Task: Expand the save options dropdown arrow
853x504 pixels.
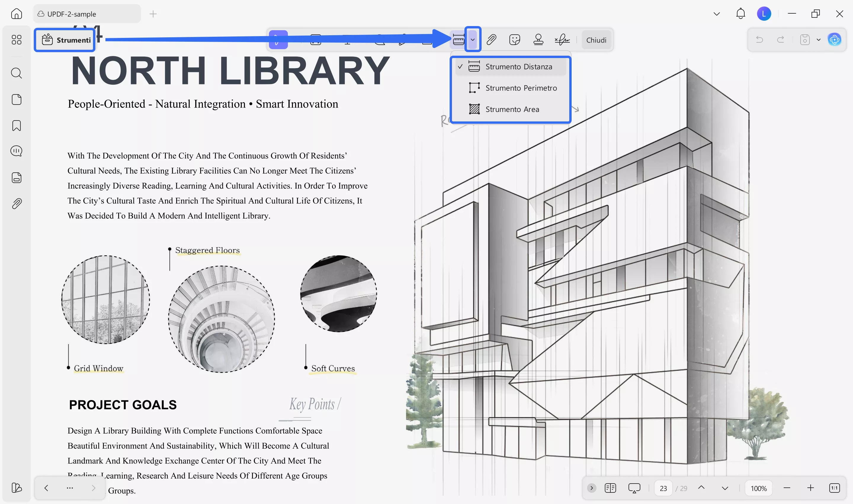Action: [x=819, y=40]
